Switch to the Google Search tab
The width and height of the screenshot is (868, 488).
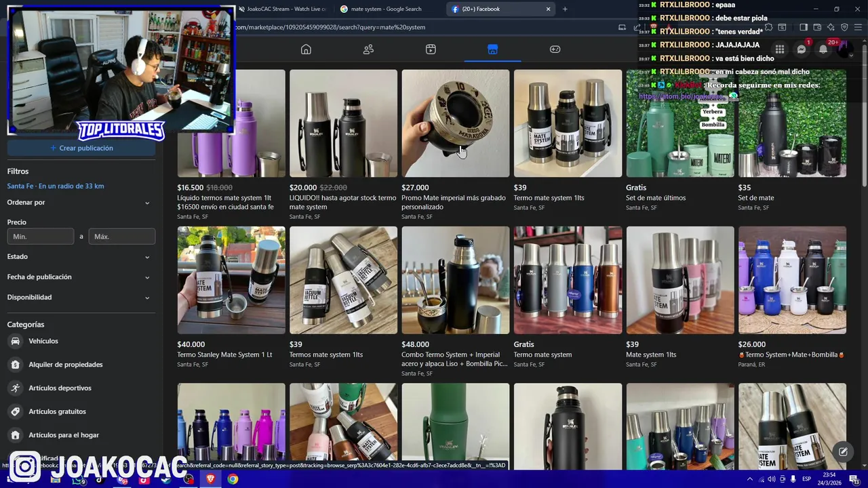tap(387, 9)
